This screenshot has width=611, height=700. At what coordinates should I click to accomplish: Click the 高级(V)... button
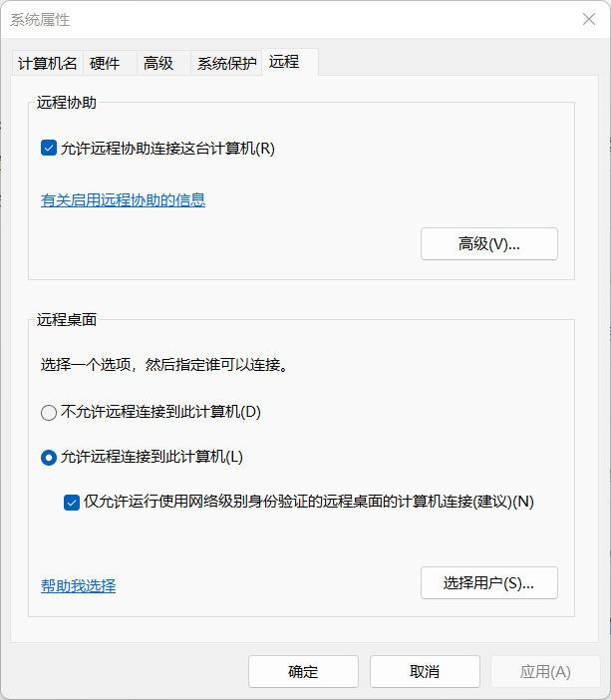pyautogui.click(x=488, y=244)
